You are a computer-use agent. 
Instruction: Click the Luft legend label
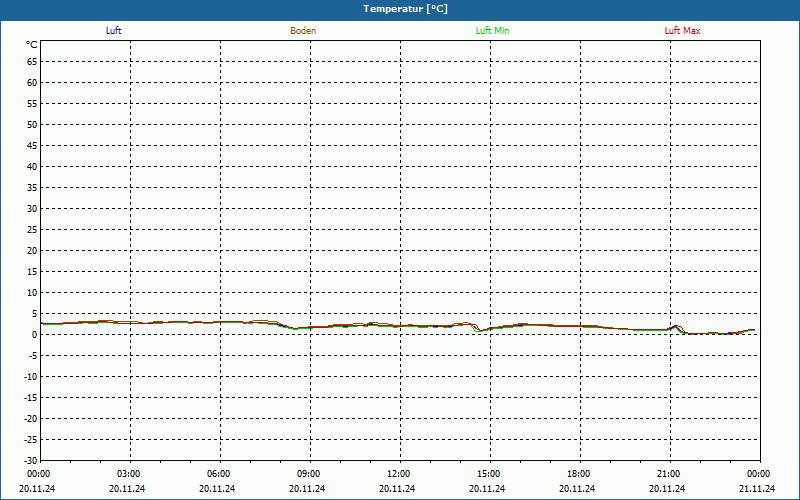113,31
